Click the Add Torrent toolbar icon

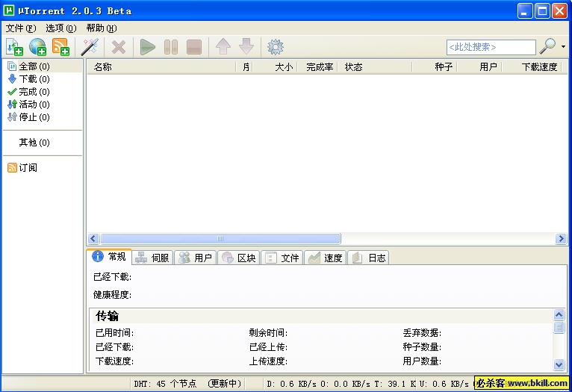point(14,47)
